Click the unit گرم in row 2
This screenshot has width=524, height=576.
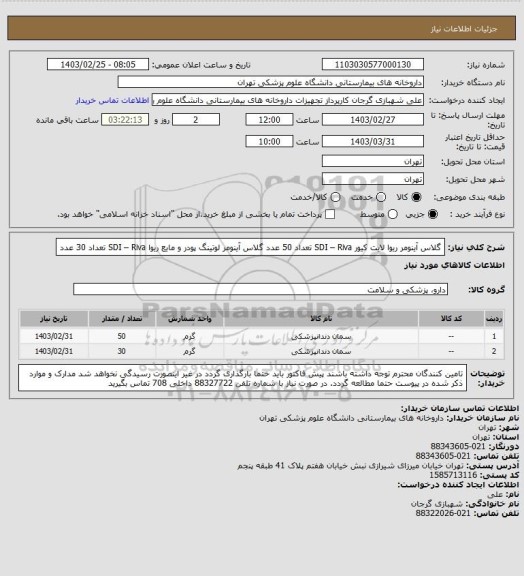coord(189,351)
